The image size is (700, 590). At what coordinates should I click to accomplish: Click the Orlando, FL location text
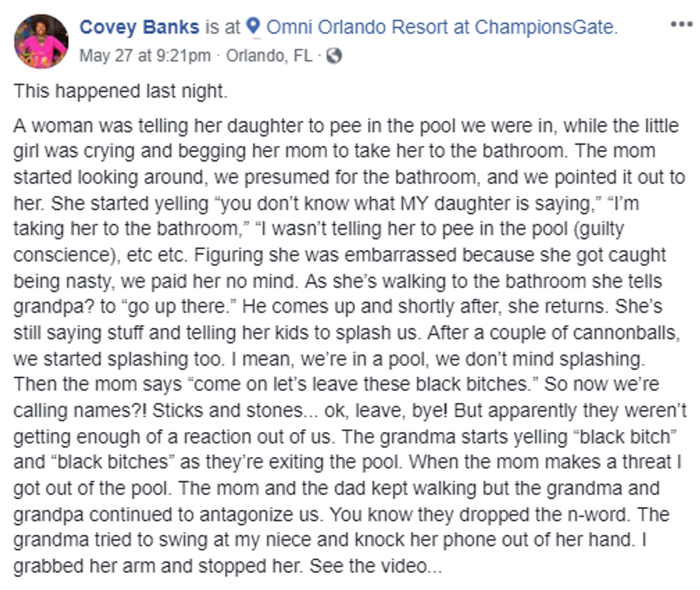click(x=269, y=56)
